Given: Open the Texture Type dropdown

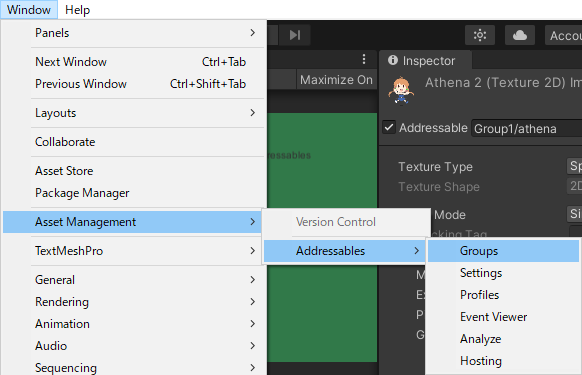Looking at the screenshot, I should click(x=575, y=166).
